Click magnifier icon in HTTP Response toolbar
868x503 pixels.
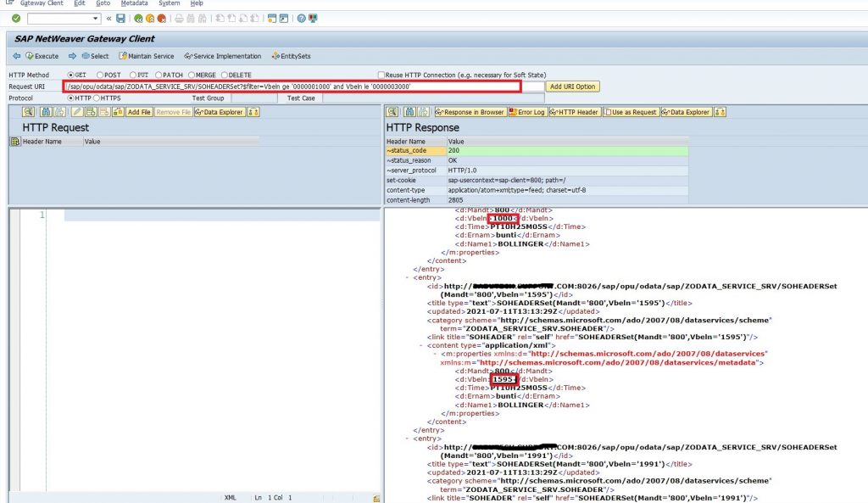(x=392, y=112)
